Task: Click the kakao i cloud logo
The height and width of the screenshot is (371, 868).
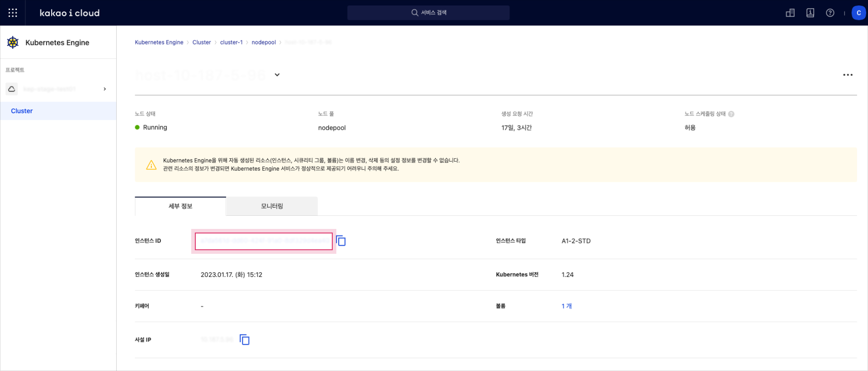Action: click(70, 13)
